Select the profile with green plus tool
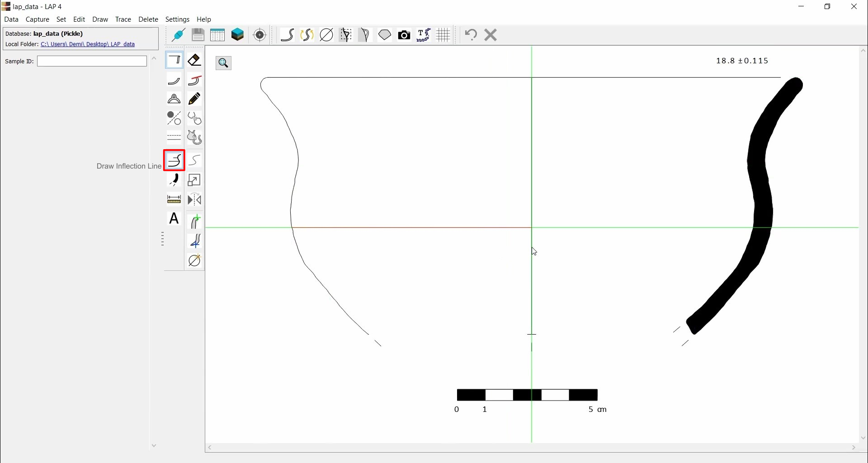This screenshot has width=868, height=463. 195,222
